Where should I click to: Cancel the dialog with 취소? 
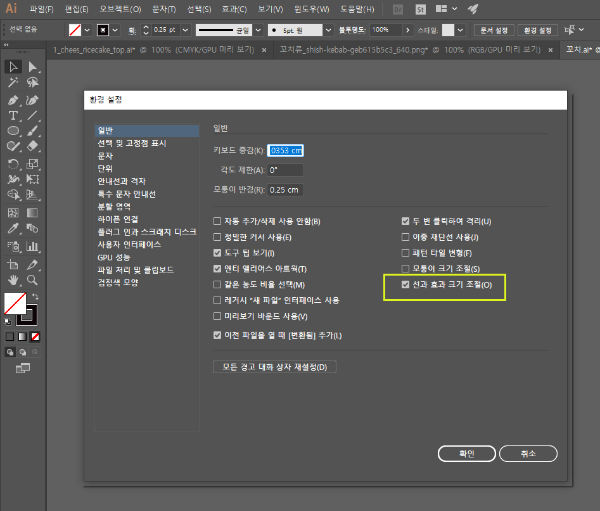528,454
